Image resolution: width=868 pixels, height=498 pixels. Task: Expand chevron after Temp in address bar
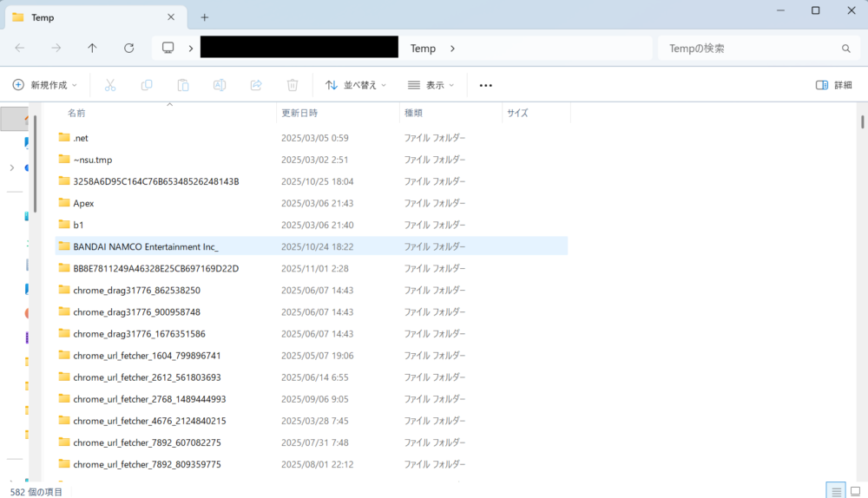tap(452, 49)
